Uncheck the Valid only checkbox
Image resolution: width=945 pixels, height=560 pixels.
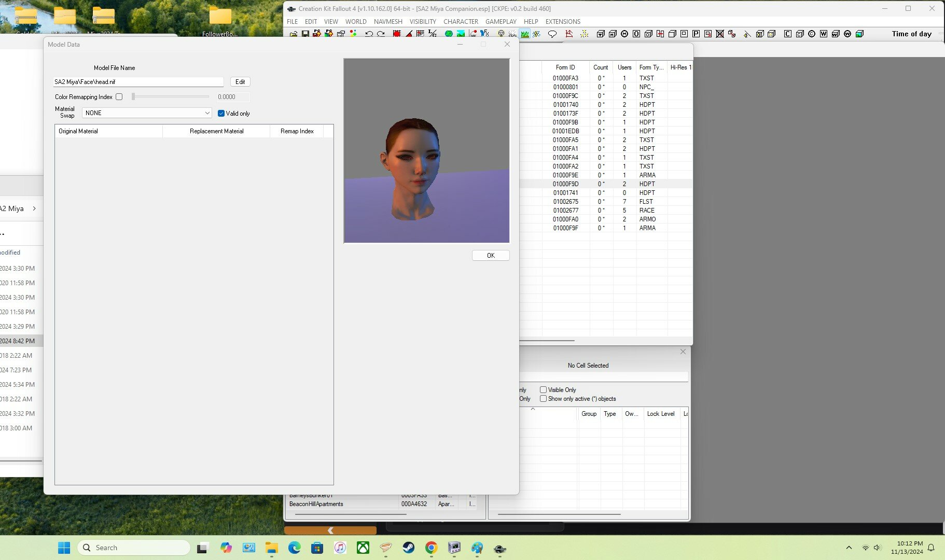point(221,114)
